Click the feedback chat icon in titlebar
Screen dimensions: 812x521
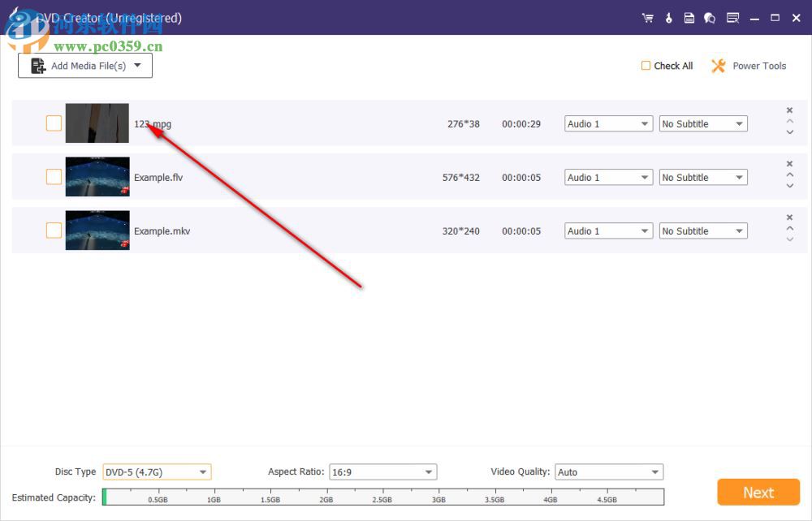click(709, 17)
